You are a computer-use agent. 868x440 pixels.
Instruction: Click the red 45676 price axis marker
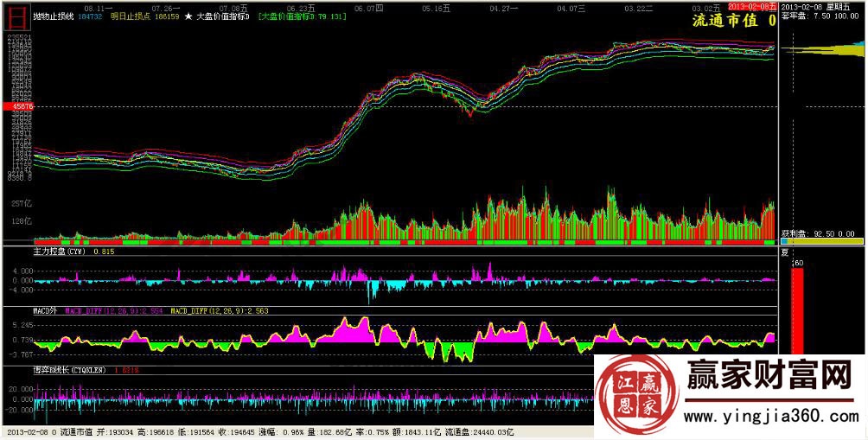coord(17,106)
